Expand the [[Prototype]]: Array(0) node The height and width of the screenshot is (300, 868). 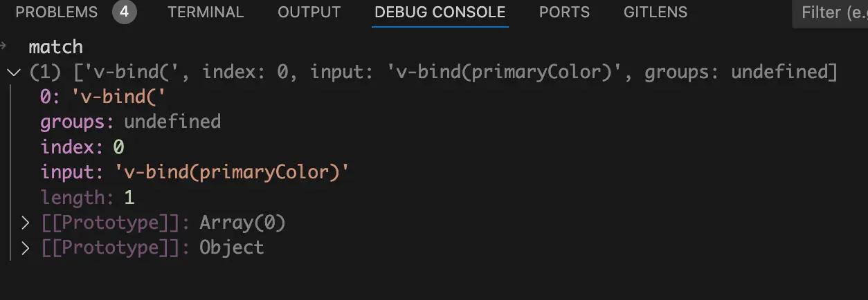point(26,223)
